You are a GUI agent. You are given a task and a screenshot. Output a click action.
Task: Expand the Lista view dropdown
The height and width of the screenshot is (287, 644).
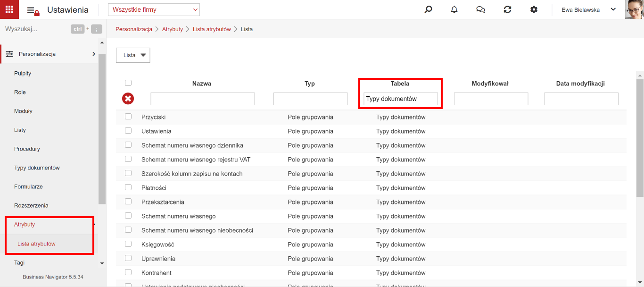tap(133, 55)
